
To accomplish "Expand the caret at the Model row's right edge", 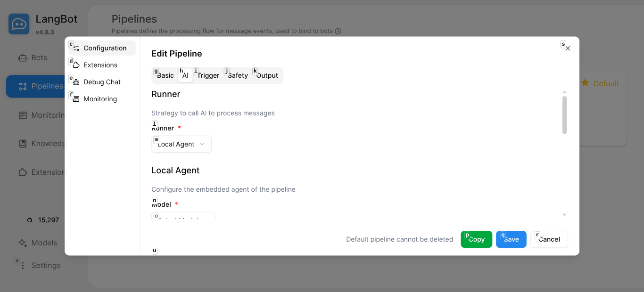I will click(564, 214).
